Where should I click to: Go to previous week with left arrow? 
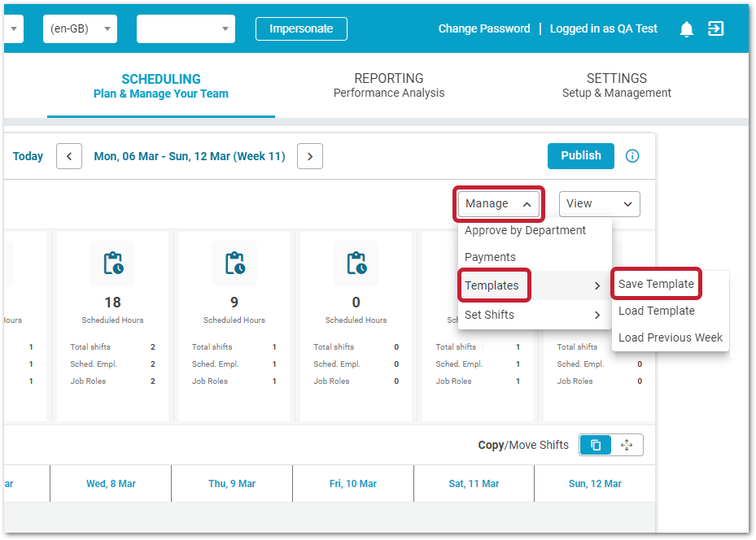click(69, 156)
